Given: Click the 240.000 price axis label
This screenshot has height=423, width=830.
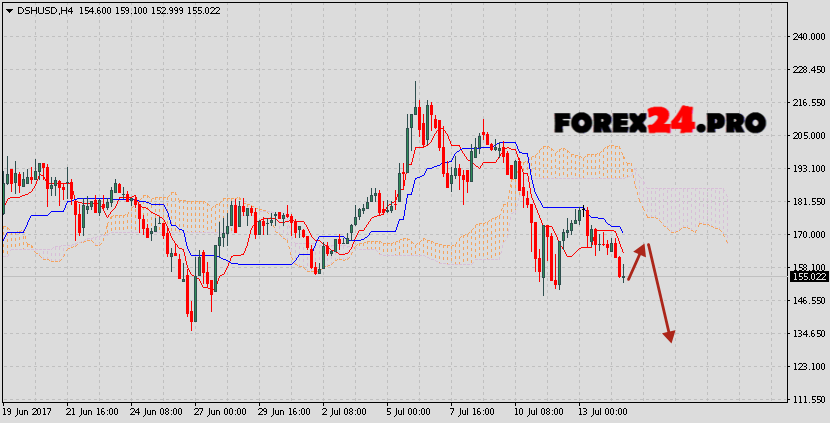Looking at the screenshot, I should click(x=808, y=37).
